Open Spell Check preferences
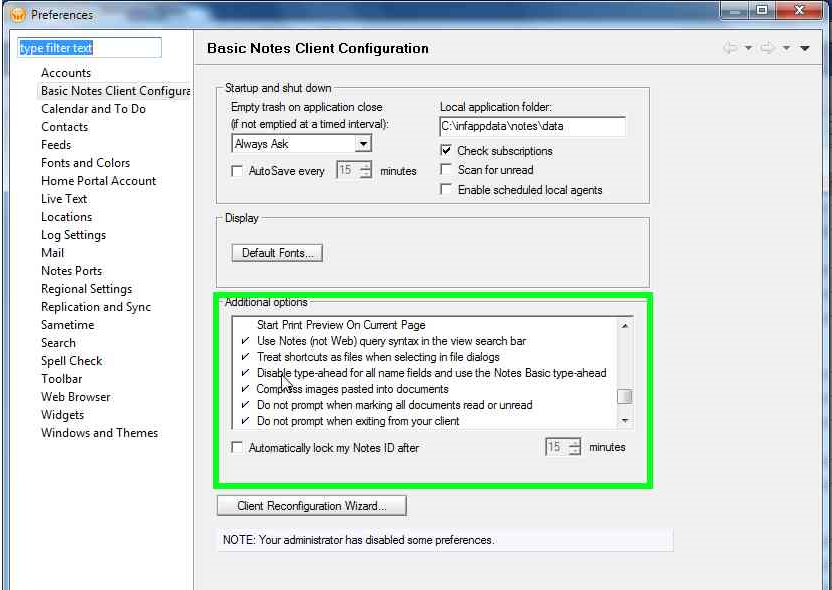Viewport: 832px width, 590px height. pyautogui.click(x=72, y=361)
